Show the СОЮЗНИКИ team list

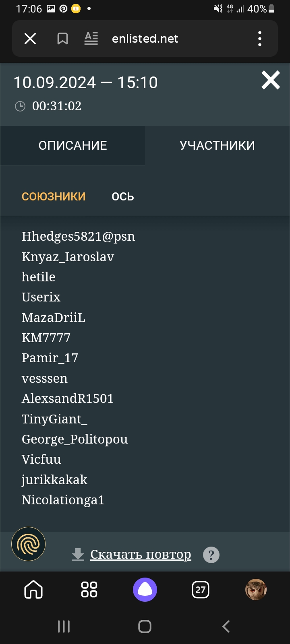coord(54,196)
